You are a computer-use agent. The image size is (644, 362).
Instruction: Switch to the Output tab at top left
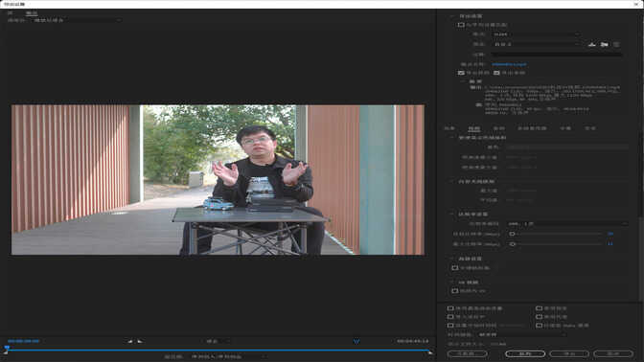pyautogui.click(x=32, y=13)
